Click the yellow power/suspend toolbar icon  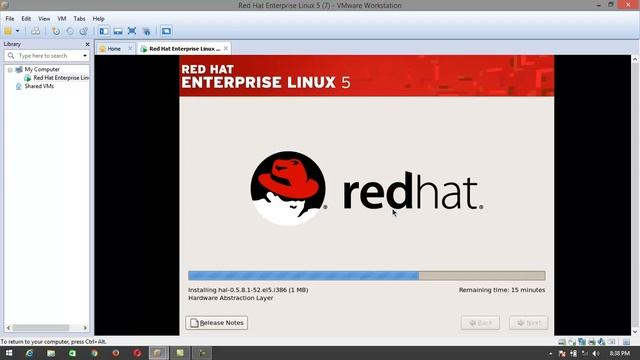coord(8,31)
